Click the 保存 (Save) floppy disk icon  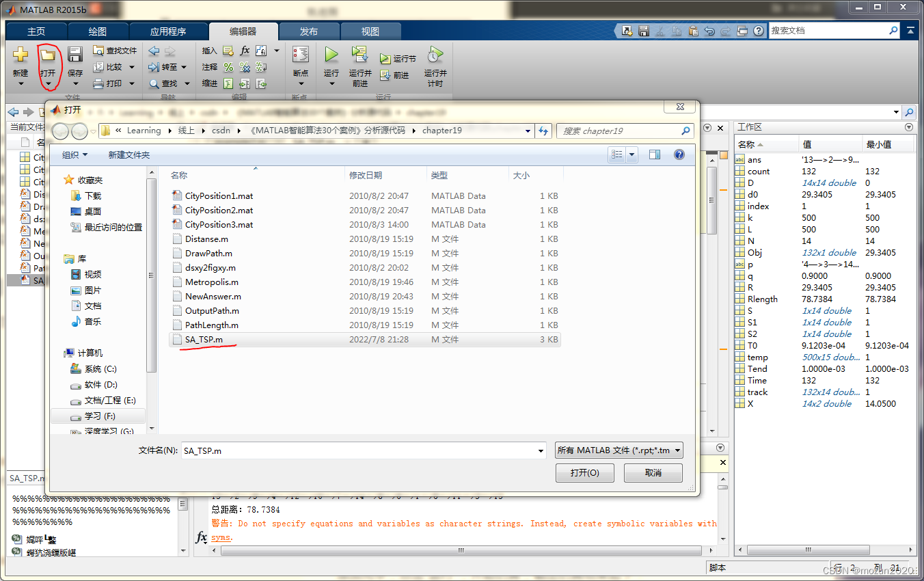click(75, 55)
